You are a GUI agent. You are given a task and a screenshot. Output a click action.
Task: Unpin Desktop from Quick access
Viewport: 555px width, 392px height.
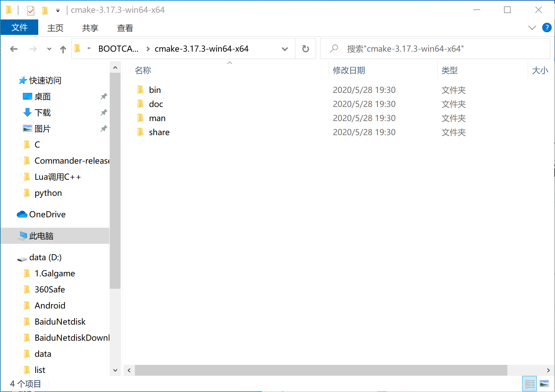[104, 97]
